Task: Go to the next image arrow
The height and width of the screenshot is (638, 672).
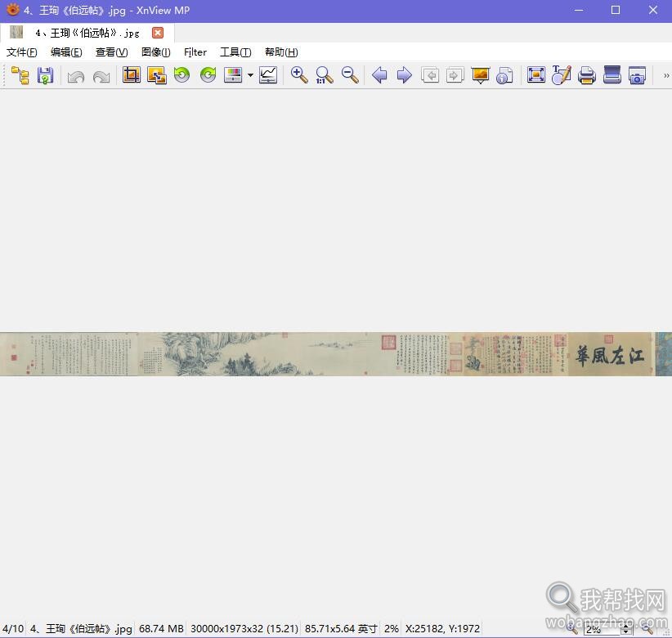Action: 404,75
